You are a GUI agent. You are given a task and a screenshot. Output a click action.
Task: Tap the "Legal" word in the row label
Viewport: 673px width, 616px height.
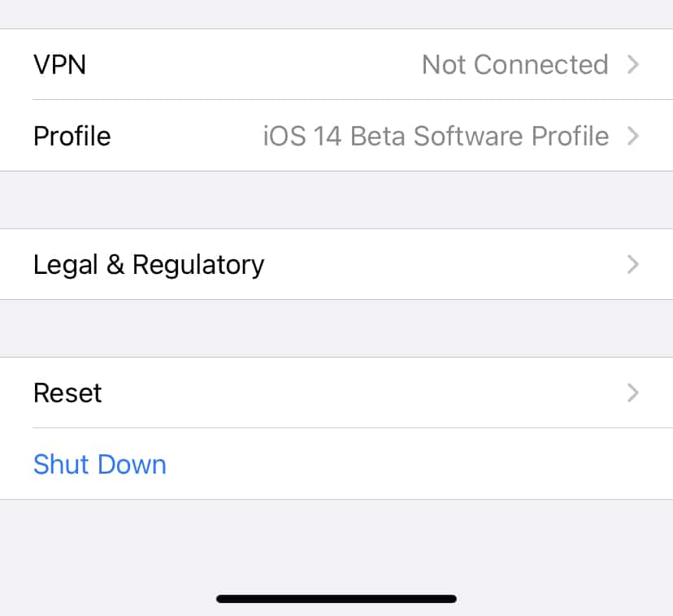click(65, 265)
